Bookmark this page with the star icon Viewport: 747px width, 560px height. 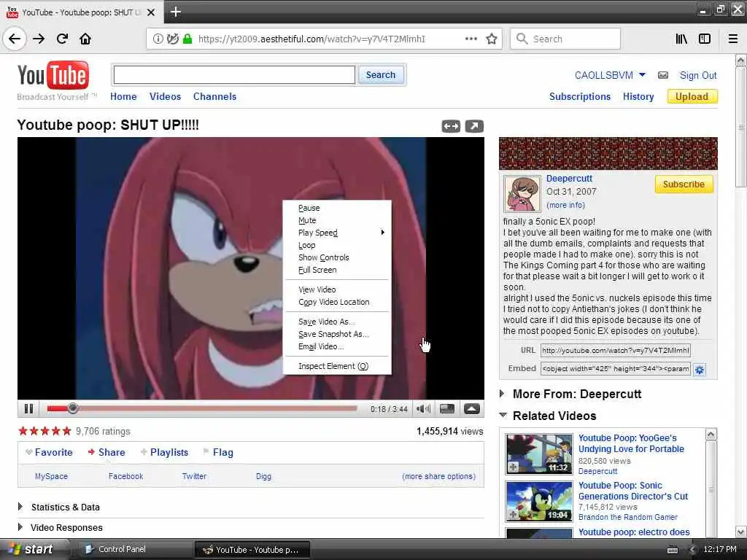(x=492, y=39)
